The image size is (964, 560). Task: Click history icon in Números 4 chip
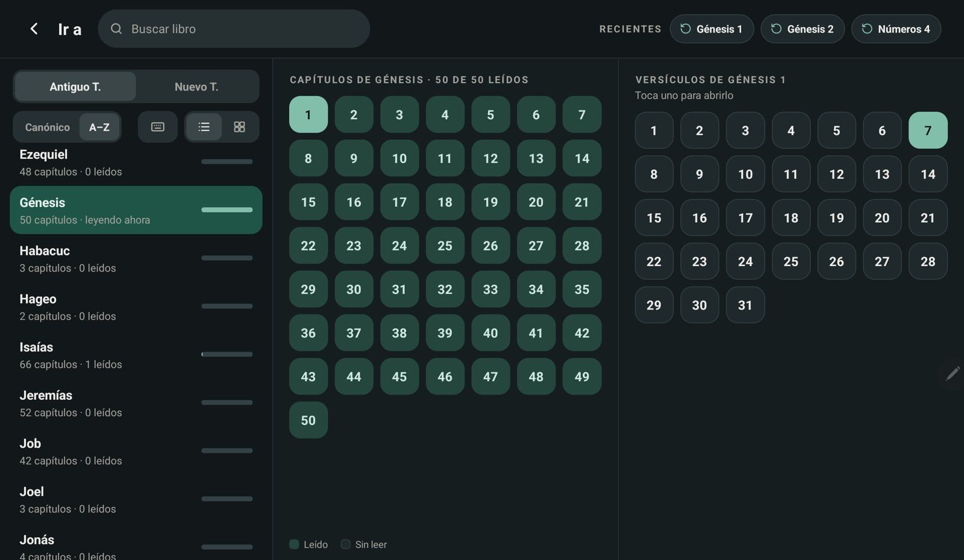click(x=867, y=29)
